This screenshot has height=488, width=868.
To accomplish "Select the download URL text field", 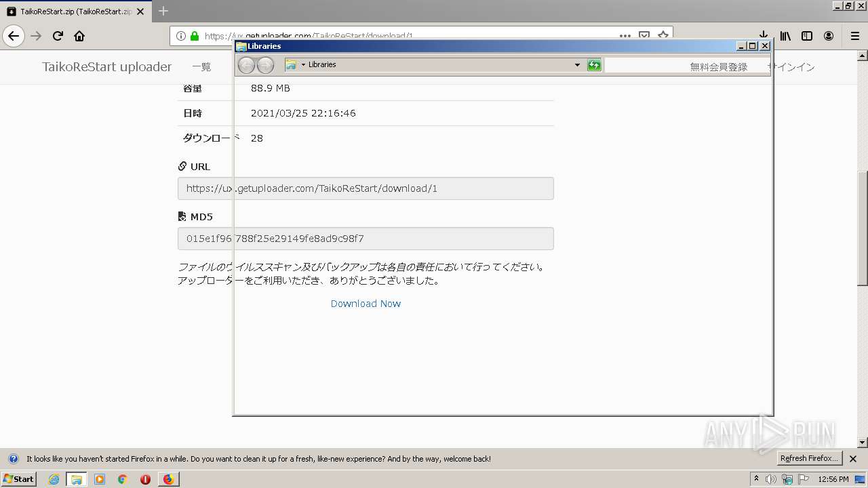I will 366,188.
